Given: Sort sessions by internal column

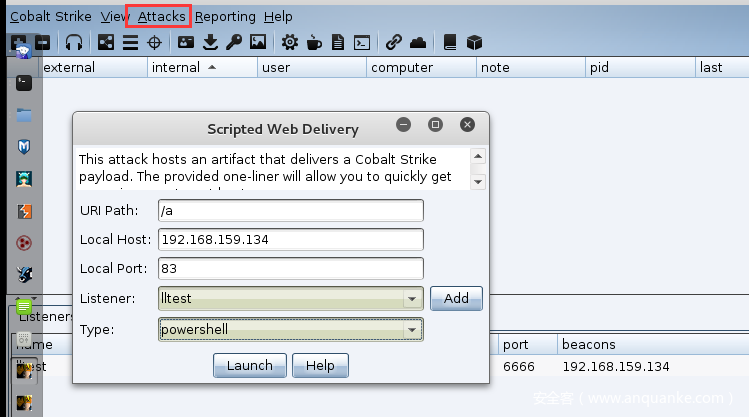Looking at the screenshot, I should pos(203,67).
